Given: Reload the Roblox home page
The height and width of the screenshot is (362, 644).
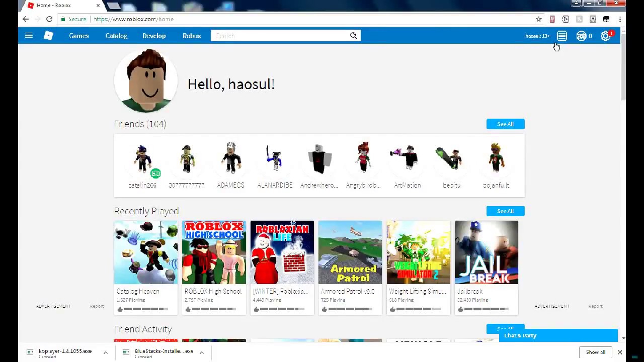Looking at the screenshot, I should pos(49,19).
